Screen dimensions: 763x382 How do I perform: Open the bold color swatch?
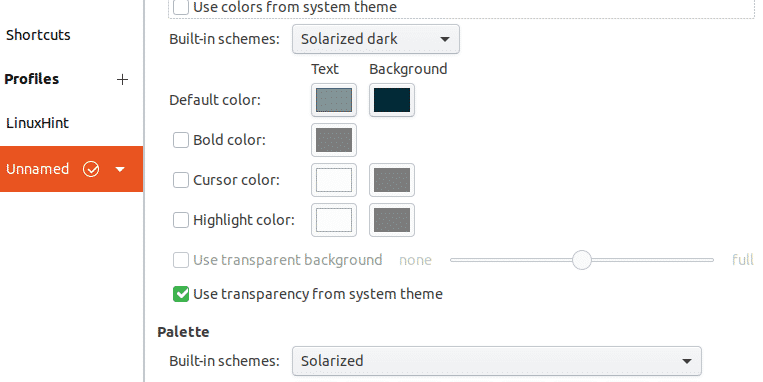[334, 140]
